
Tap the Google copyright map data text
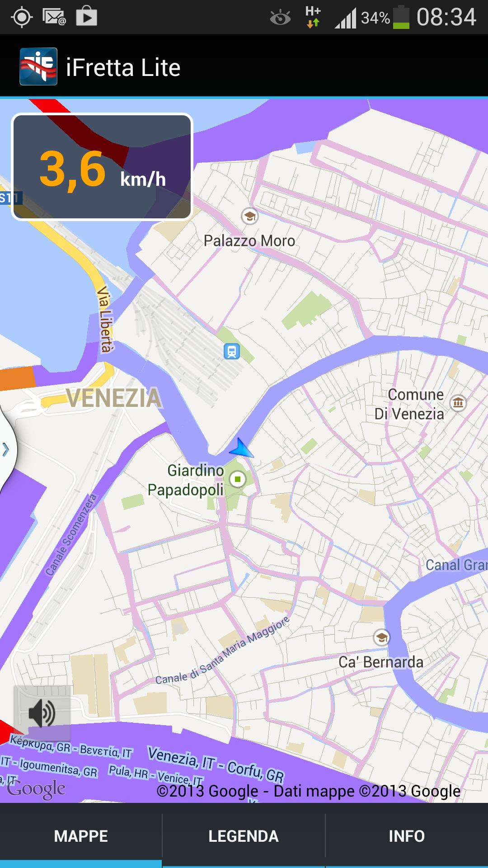coord(309,791)
